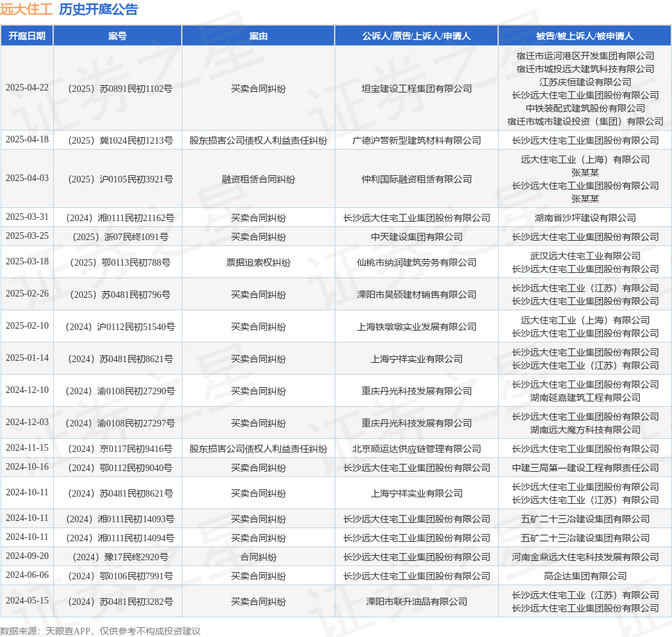The height and width of the screenshot is (637, 672).
Task: Select date cell 2024-12-10
Action: [27, 390]
